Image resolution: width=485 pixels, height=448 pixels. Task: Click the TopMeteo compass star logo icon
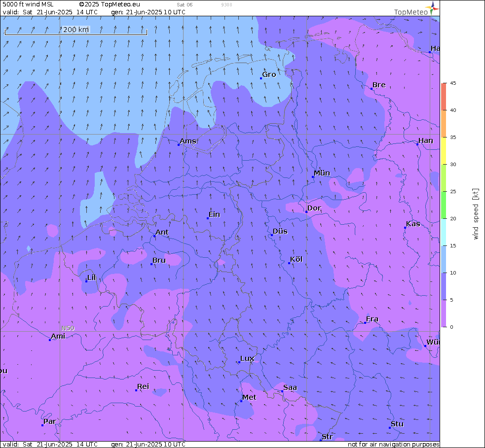pos(432,8)
